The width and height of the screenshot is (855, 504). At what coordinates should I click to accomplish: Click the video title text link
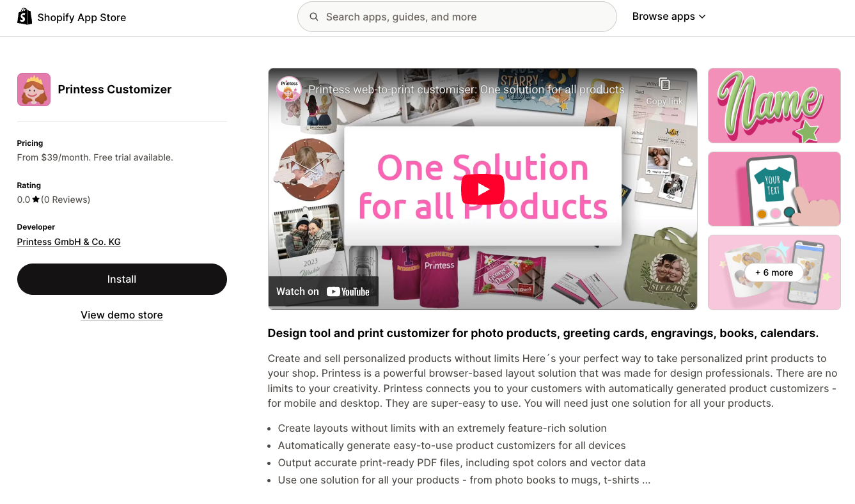[x=466, y=90]
